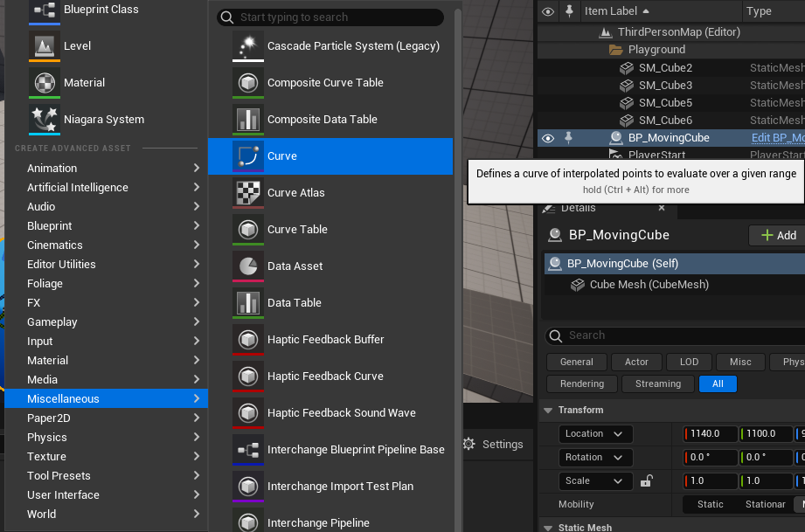Toggle the pin for BP_MovingCube row

[x=568, y=137]
